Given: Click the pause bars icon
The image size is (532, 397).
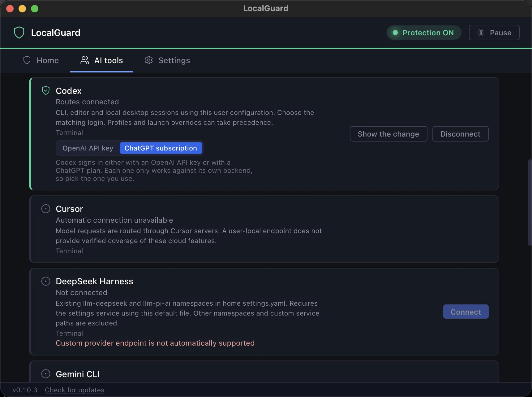Looking at the screenshot, I should (x=481, y=33).
